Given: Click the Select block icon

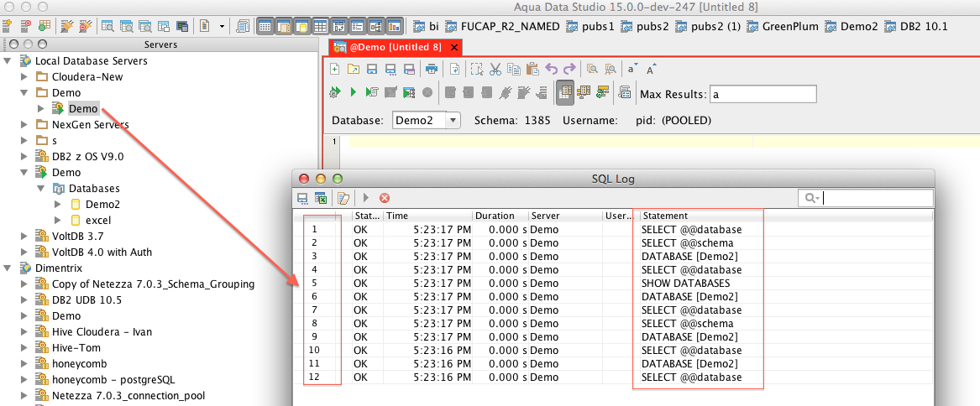Looking at the screenshot, I should tap(476, 69).
